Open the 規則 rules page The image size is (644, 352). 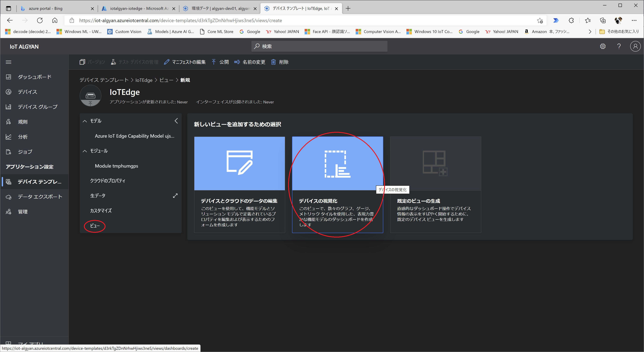click(x=22, y=122)
